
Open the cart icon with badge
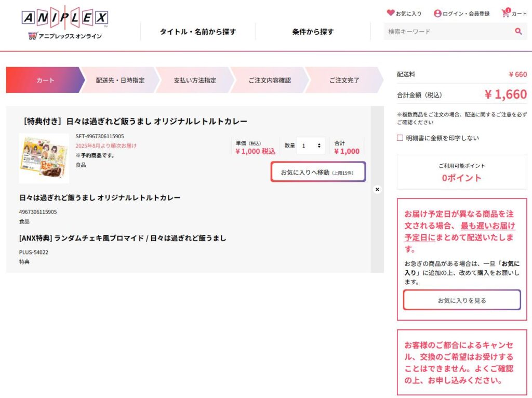506,13
